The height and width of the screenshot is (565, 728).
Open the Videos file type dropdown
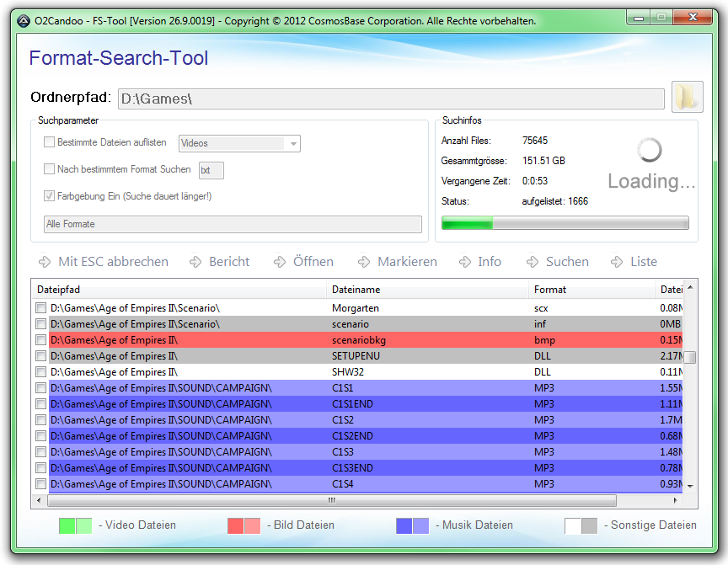coord(238,144)
